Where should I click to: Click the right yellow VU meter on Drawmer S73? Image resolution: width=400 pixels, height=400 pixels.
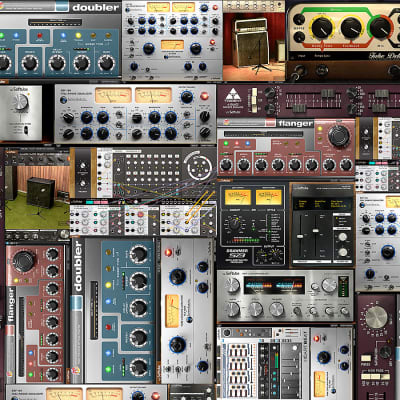(269, 197)
